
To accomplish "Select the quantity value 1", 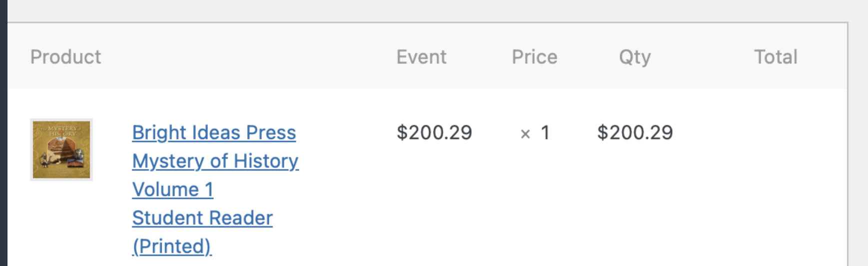I will [x=545, y=133].
